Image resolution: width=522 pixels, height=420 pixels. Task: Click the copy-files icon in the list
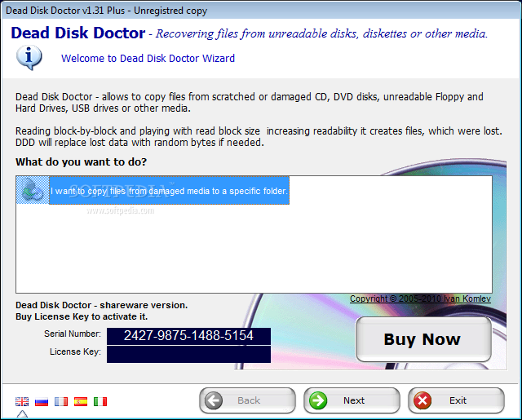click(33, 190)
